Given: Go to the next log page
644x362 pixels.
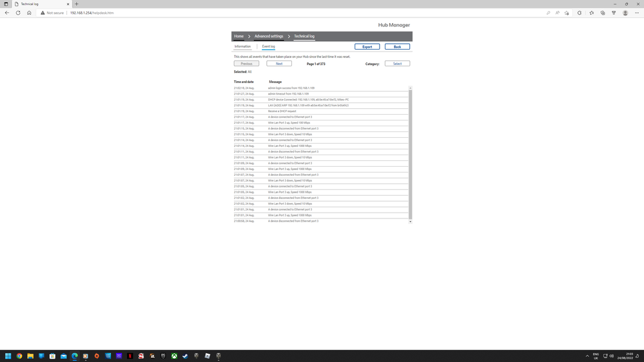Looking at the screenshot, I should tap(278, 64).
